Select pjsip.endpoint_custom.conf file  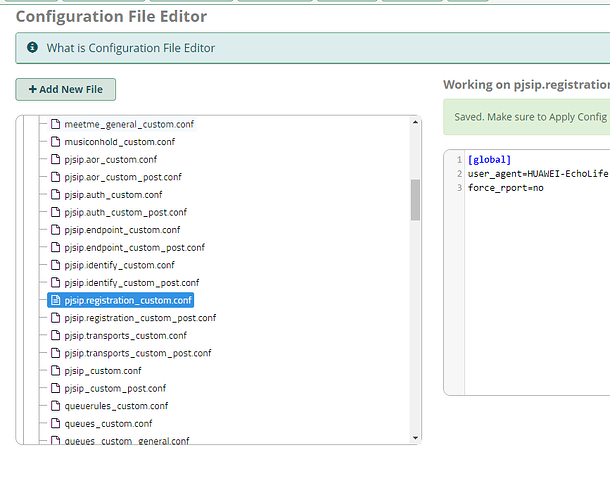[122, 230]
